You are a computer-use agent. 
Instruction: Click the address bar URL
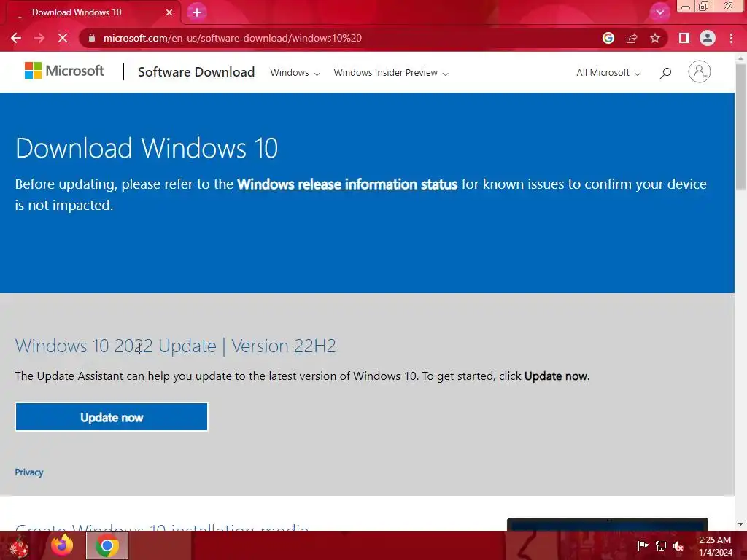[x=233, y=38]
